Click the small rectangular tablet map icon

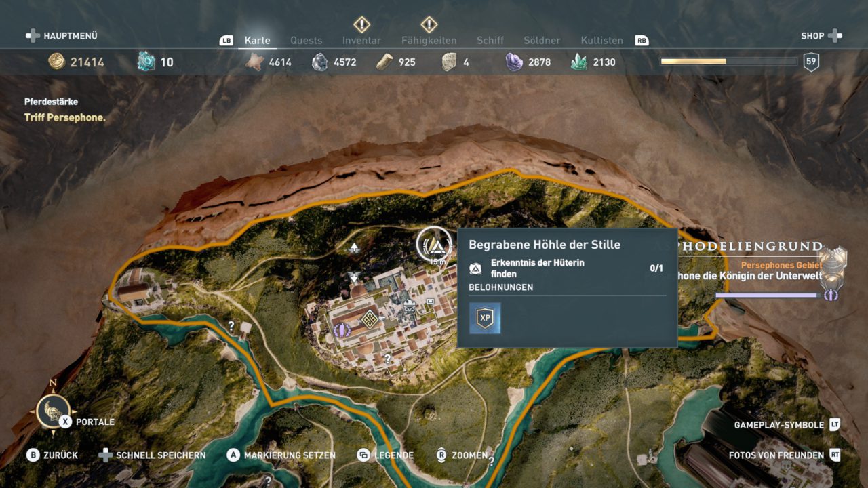click(x=430, y=301)
